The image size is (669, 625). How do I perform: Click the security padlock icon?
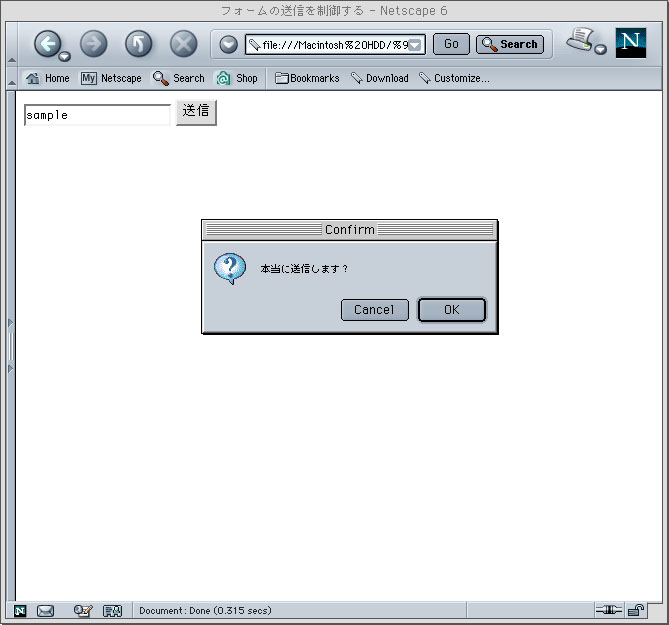(x=635, y=610)
